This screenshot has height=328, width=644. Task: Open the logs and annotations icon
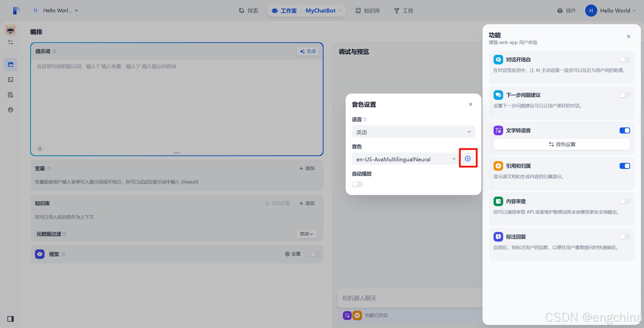11,95
